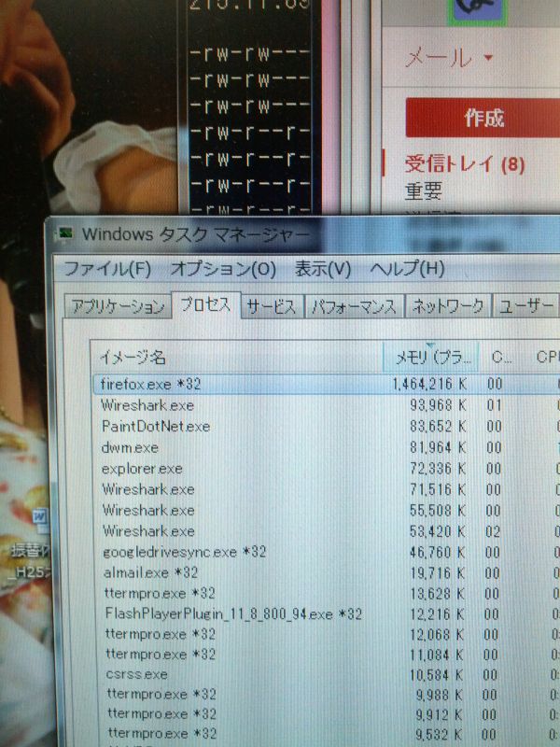Select the Wireshark.exe row using 93,968 K

coord(326,405)
